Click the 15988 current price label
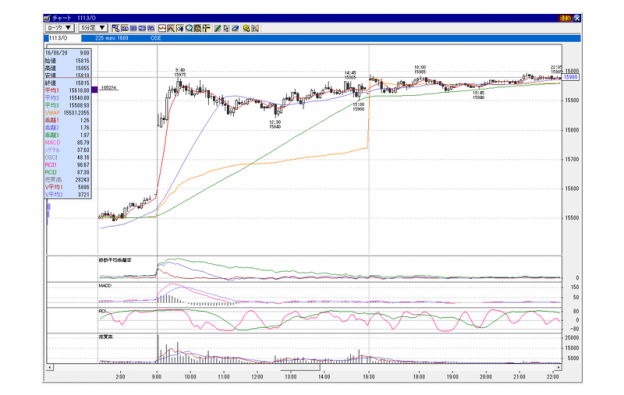Viewport: 624px width, 395px height. (x=571, y=77)
